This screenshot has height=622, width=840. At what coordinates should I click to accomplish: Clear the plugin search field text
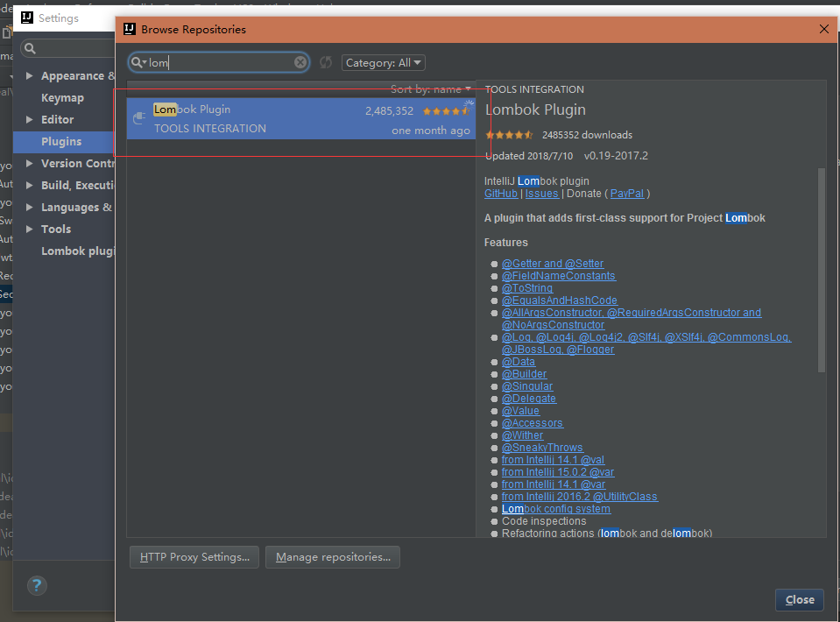pyautogui.click(x=300, y=63)
